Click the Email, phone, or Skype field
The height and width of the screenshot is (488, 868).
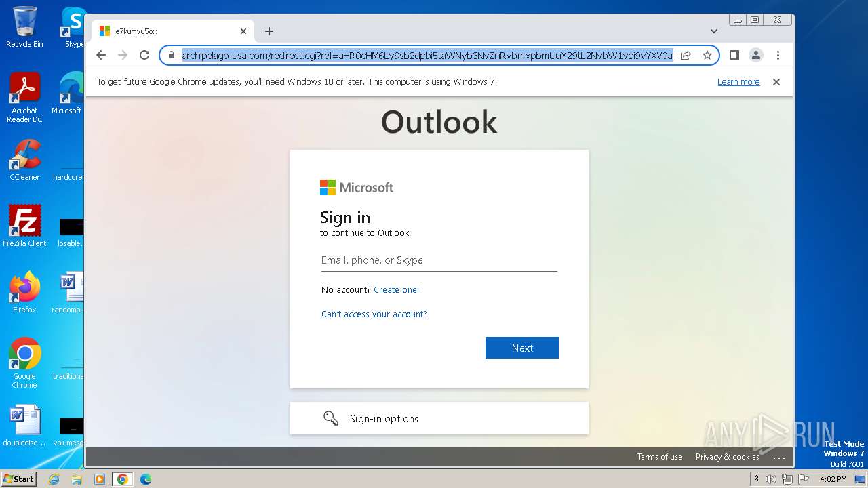(439, 260)
